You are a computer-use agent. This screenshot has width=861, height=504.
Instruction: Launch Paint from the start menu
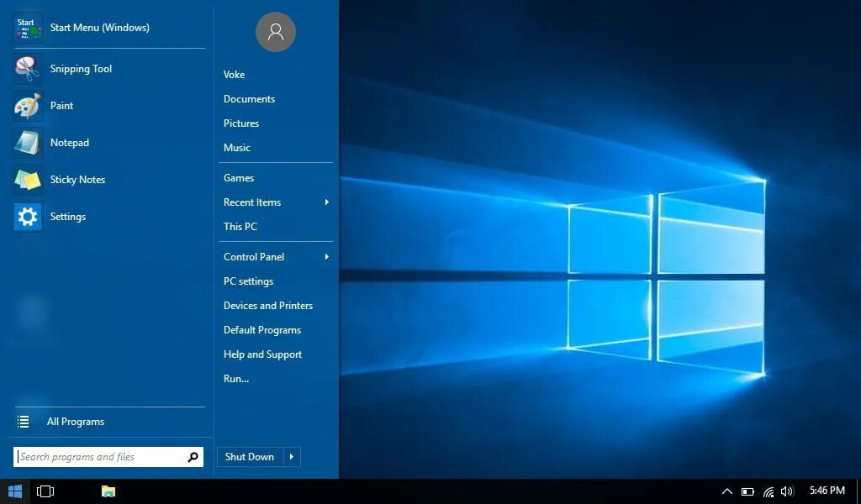[x=61, y=106]
